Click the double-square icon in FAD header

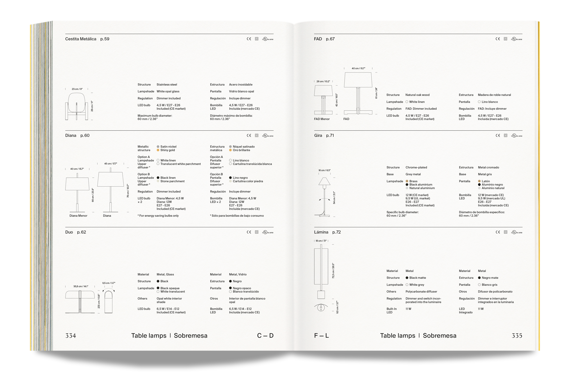506,39
